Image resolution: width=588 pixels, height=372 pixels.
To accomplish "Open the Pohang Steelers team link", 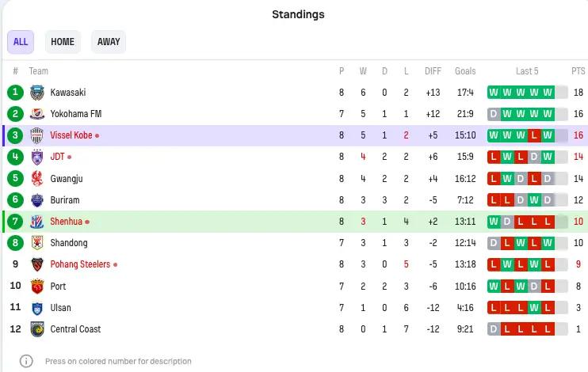I will (x=80, y=264).
